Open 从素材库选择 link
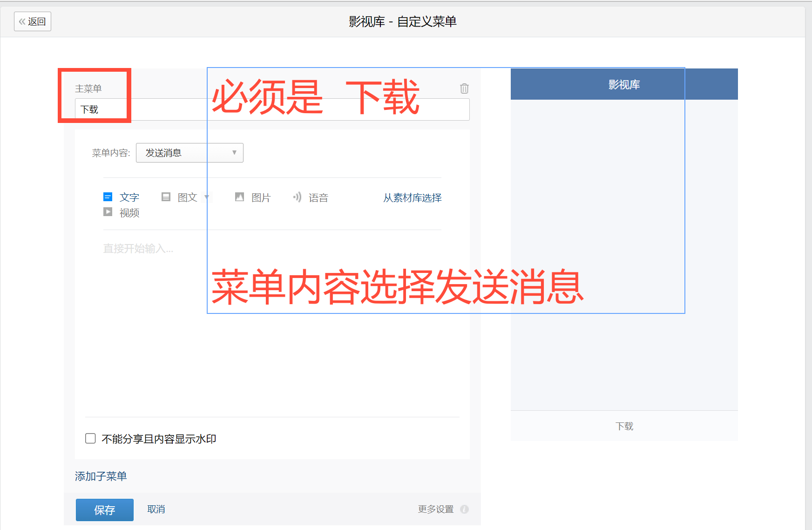Image resolution: width=812 pixels, height=530 pixels. (413, 198)
